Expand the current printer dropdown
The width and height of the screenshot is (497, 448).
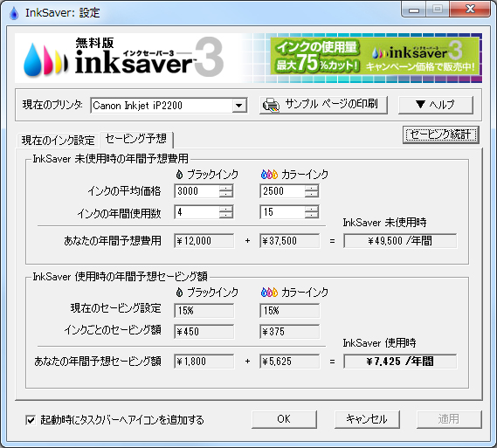(239, 106)
